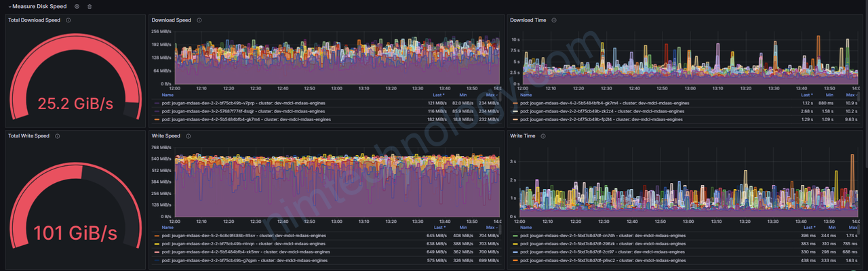
Task: Click the trash icon to delete the row
Action: click(90, 6)
